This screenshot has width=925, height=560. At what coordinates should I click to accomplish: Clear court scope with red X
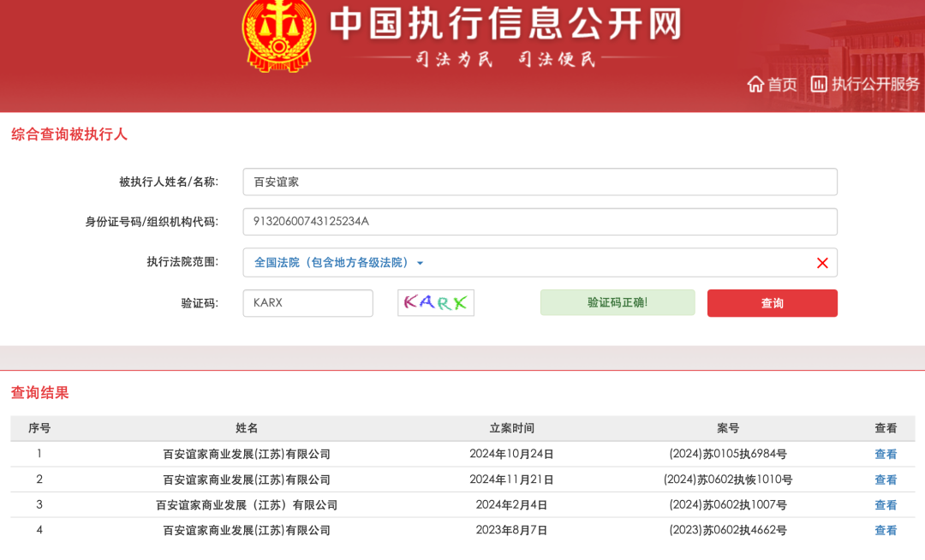pos(822,263)
